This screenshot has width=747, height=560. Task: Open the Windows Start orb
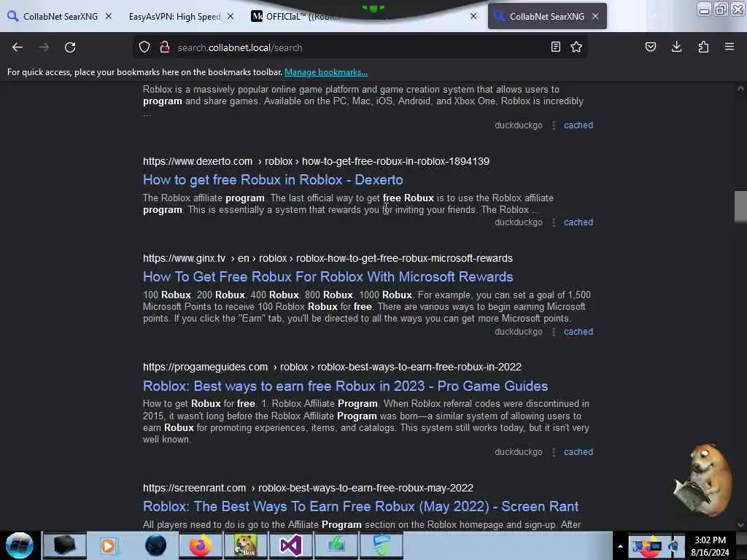click(20, 545)
